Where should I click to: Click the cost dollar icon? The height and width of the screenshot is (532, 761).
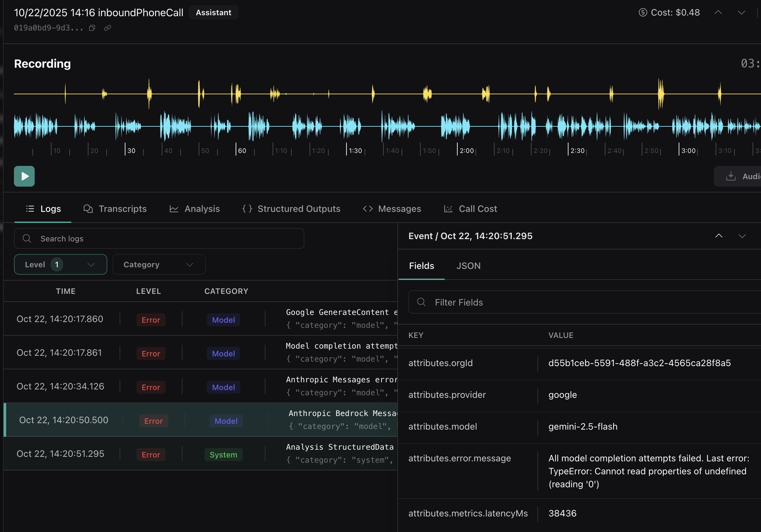click(643, 13)
